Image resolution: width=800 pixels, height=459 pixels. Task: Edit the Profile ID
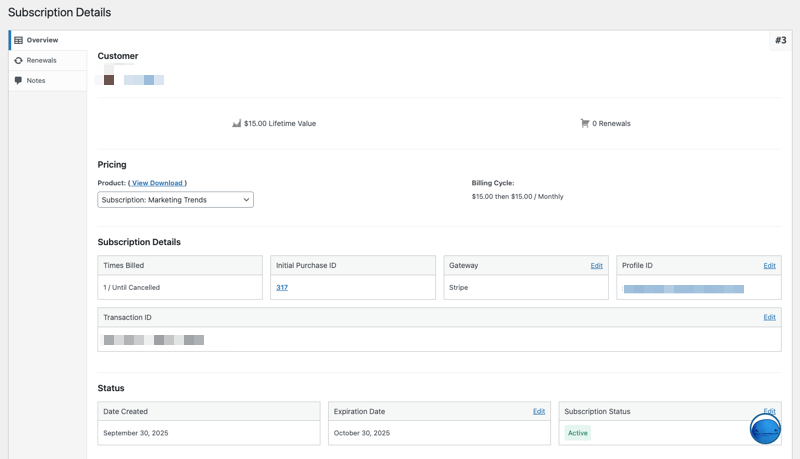click(769, 266)
